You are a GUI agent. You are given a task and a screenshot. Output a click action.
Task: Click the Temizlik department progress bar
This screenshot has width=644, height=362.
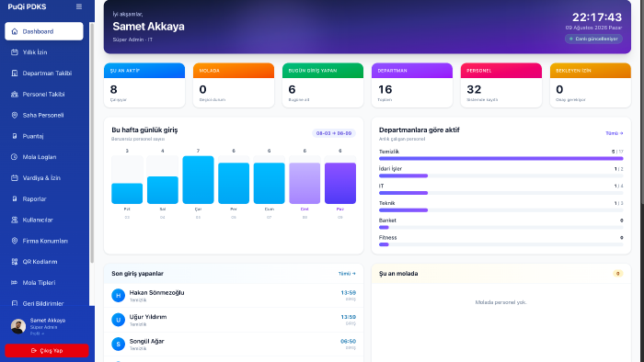click(x=500, y=158)
